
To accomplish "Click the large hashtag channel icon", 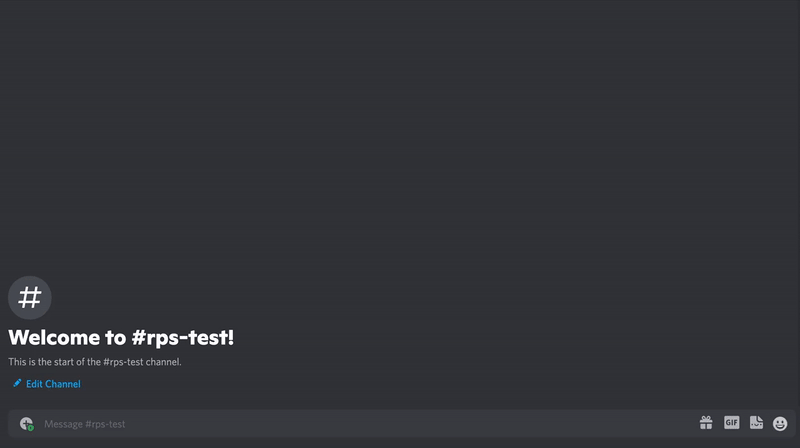I will [x=30, y=297].
